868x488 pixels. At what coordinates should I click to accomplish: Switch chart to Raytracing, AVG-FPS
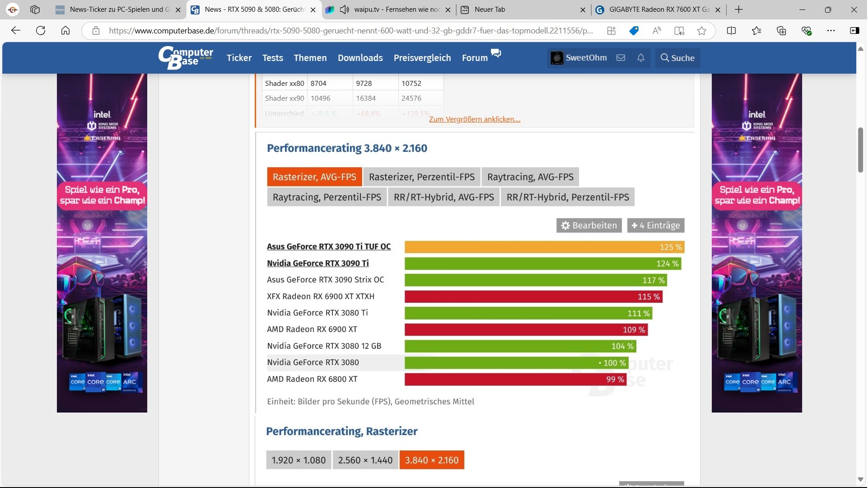click(x=530, y=177)
